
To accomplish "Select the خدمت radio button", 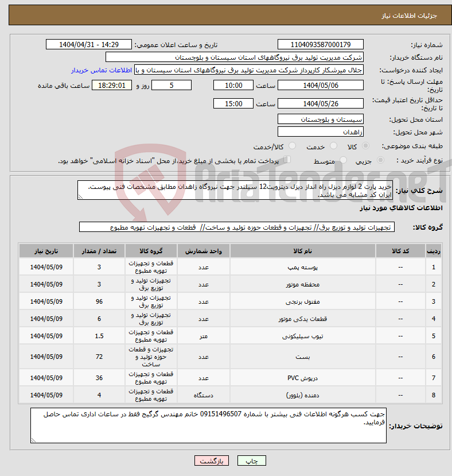I will 333,146.
